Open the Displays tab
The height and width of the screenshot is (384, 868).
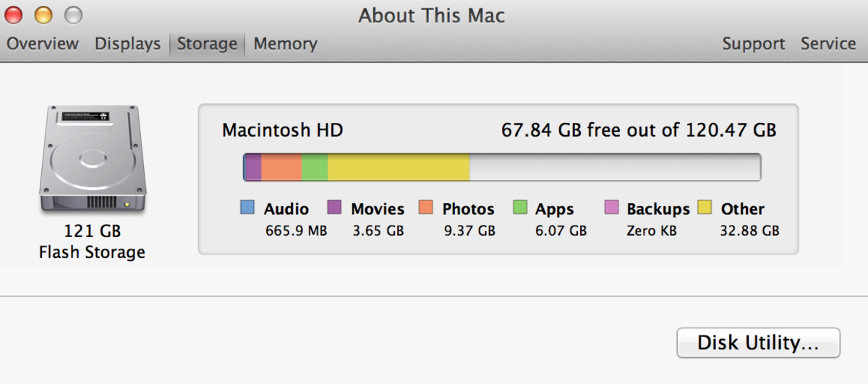(x=127, y=43)
